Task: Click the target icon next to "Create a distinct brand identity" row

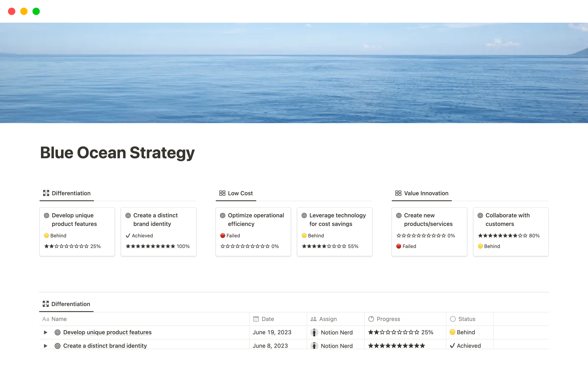Action: click(x=57, y=346)
